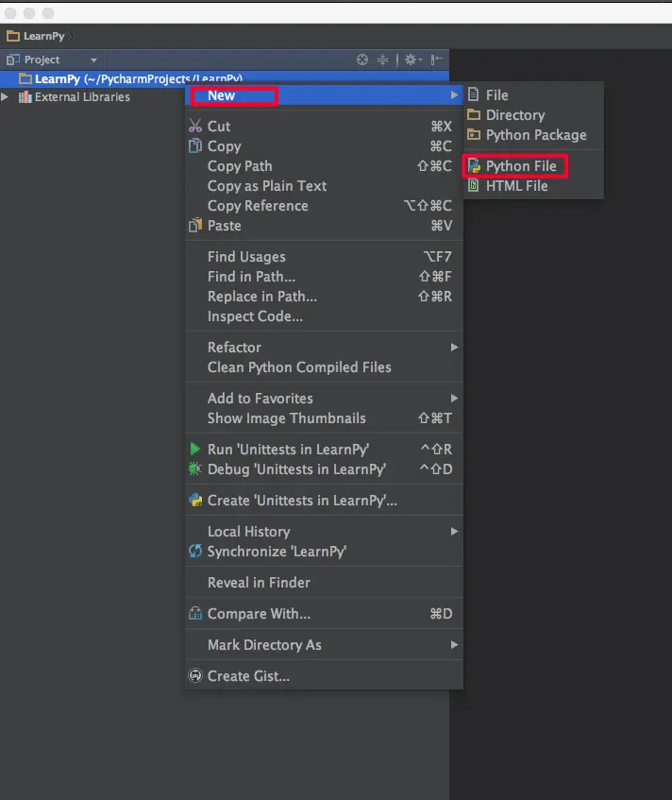Open the Refactor menu entry
Screen dimensions: 672x800
(x=324, y=348)
